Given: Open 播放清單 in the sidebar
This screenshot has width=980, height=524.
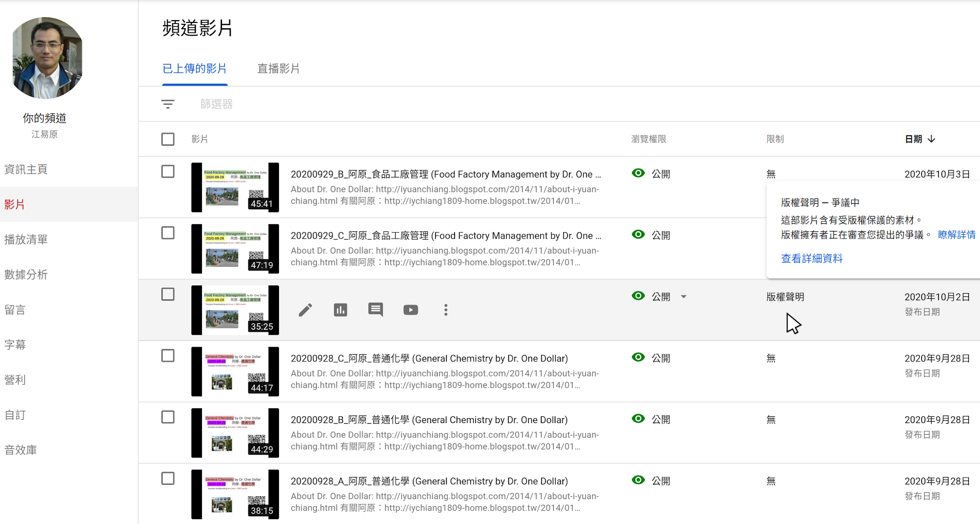Looking at the screenshot, I should click(x=26, y=240).
